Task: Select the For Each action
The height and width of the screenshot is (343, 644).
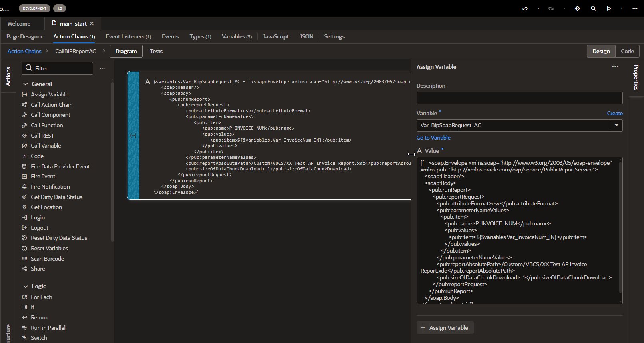Action: (x=42, y=297)
